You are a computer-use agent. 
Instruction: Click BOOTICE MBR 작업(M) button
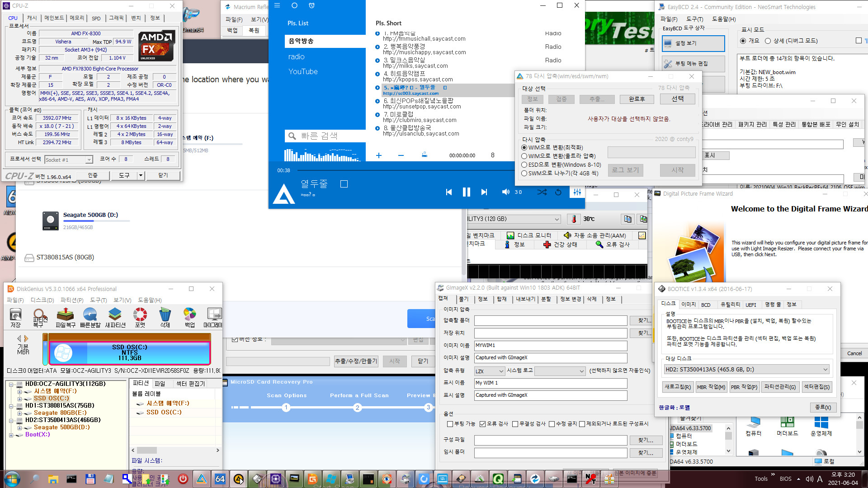coord(711,387)
